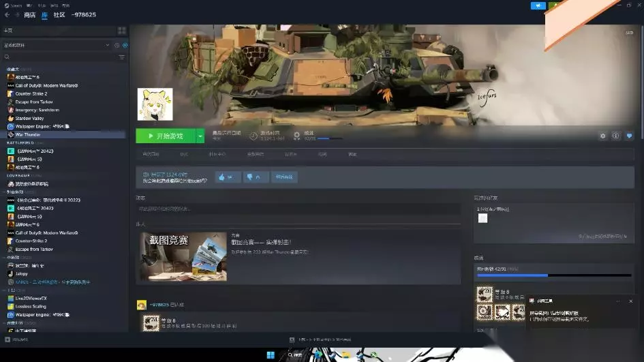Open the Community (社区) tab
The width and height of the screenshot is (644, 362).
tap(59, 15)
